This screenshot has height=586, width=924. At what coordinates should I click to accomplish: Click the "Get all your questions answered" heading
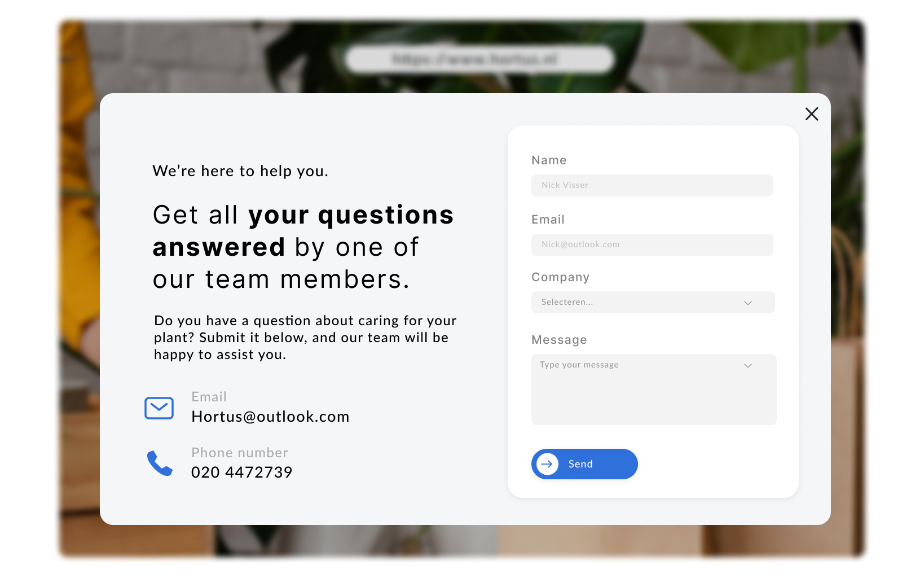[303, 247]
